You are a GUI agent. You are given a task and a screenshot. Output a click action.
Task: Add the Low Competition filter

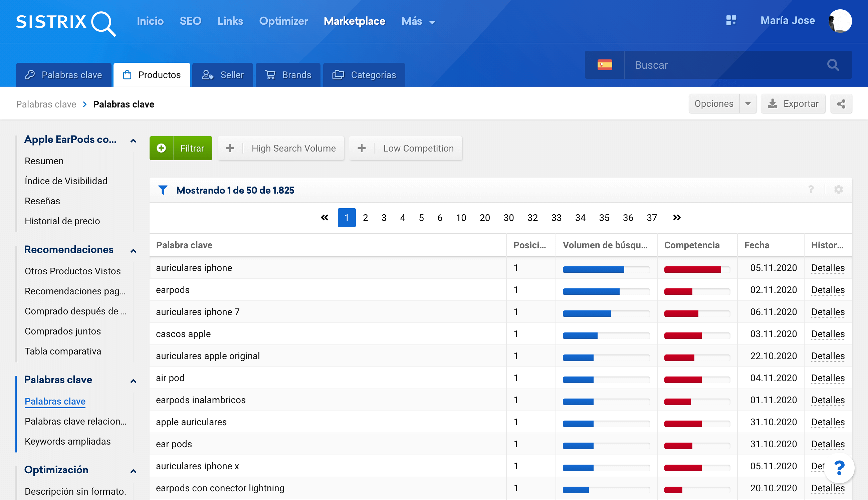406,148
